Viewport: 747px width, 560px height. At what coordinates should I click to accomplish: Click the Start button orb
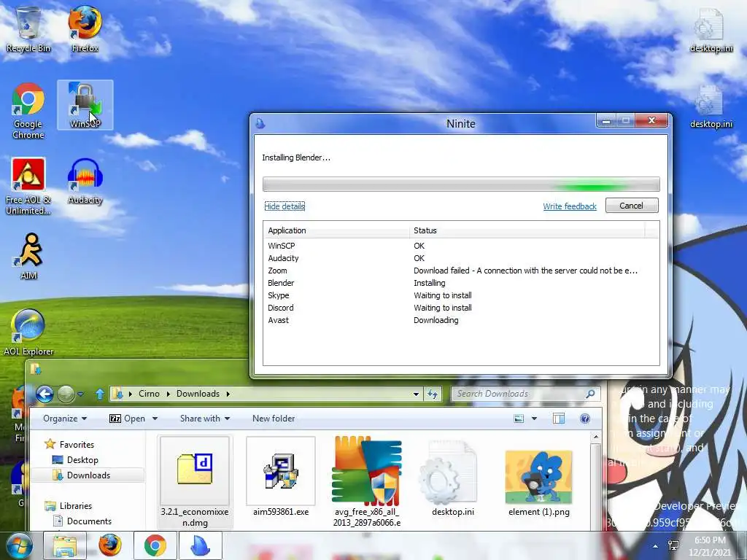[x=19, y=545]
